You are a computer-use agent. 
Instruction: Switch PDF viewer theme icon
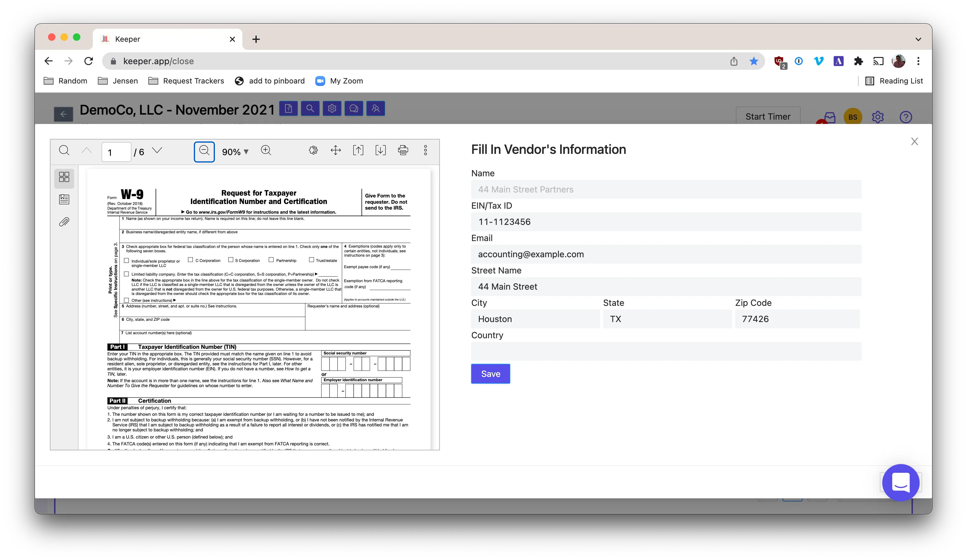[x=313, y=150]
